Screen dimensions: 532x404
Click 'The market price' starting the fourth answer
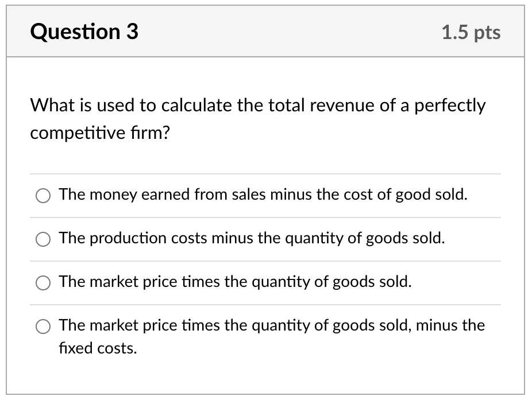(118, 325)
